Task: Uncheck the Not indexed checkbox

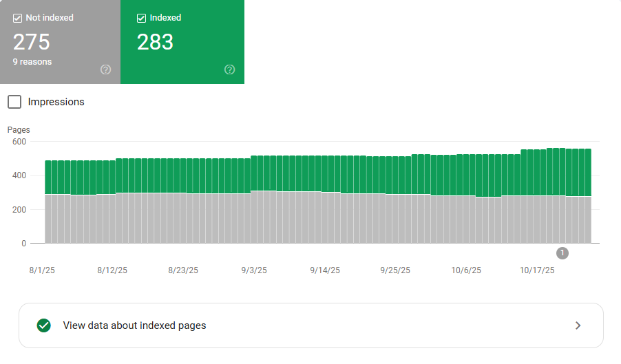Action: [x=17, y=18]
